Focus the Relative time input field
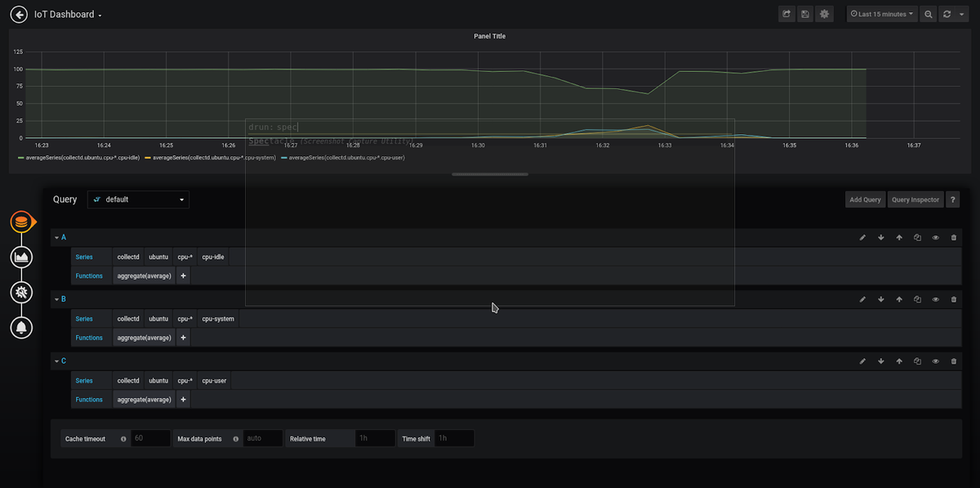This screenshot has width=980, height=488. [x=376, y=439]
